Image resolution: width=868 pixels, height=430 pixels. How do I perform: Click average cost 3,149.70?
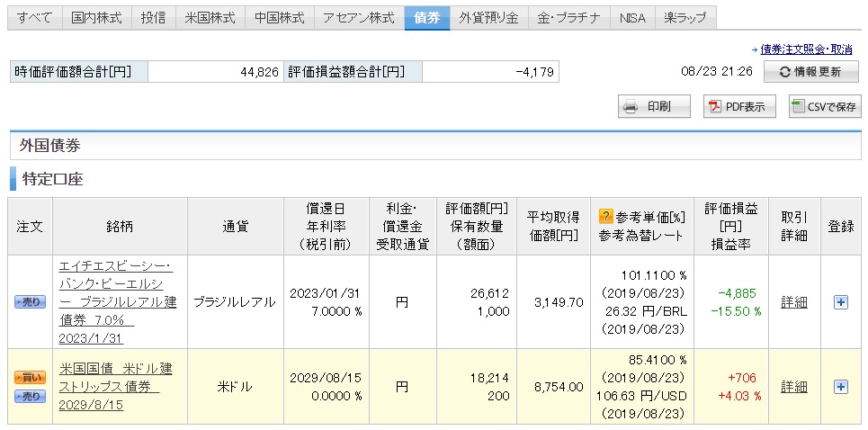tap(557, 302)
